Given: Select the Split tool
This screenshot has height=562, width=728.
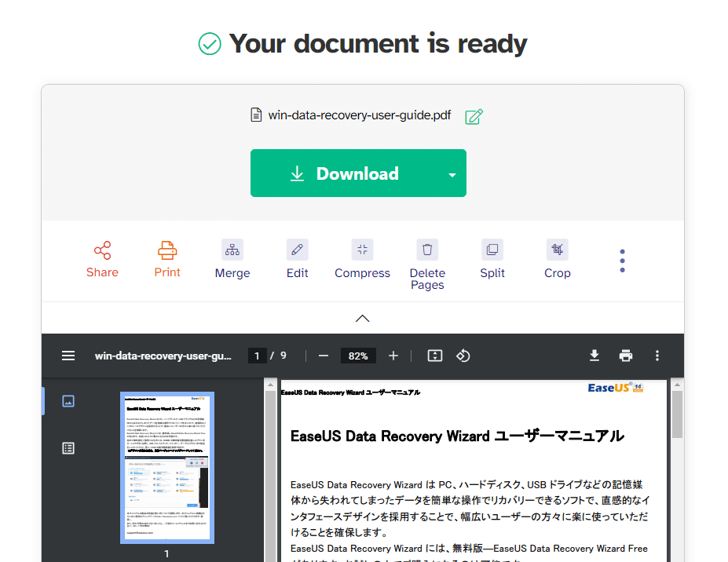Looking at the screenshot, I should tap(492, 250).
